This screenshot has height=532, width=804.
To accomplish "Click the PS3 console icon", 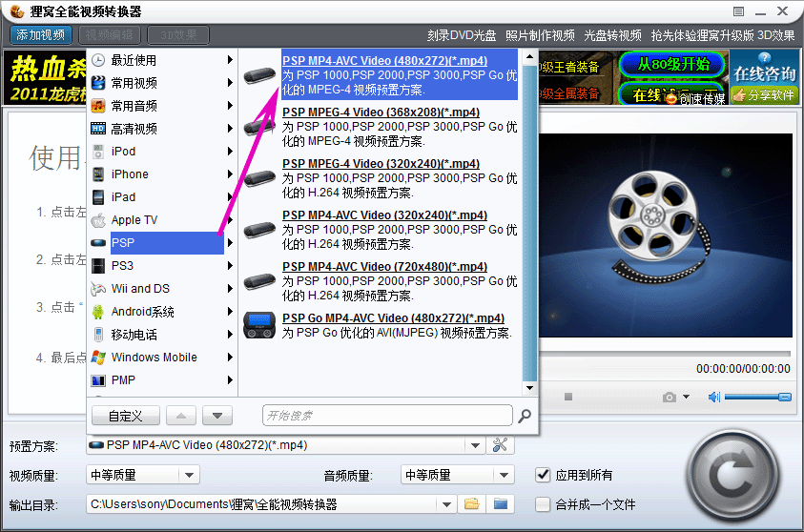I will 98,266.
